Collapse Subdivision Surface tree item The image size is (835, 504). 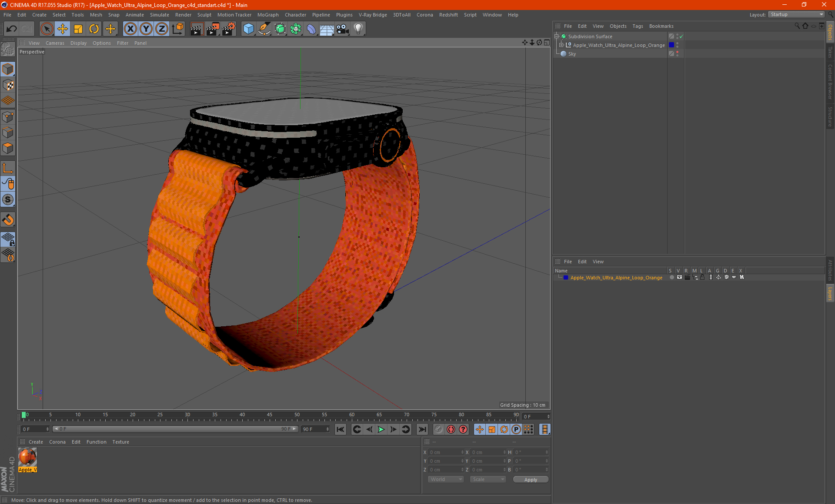[x=556, y=36]
